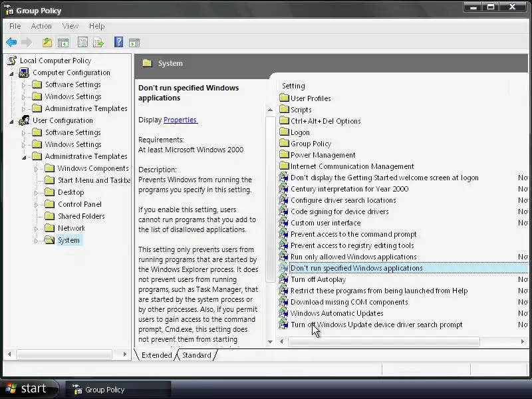Toggle the Show/Hide Action Pane icon
The image size is (532, 399).
pos(134,43)
